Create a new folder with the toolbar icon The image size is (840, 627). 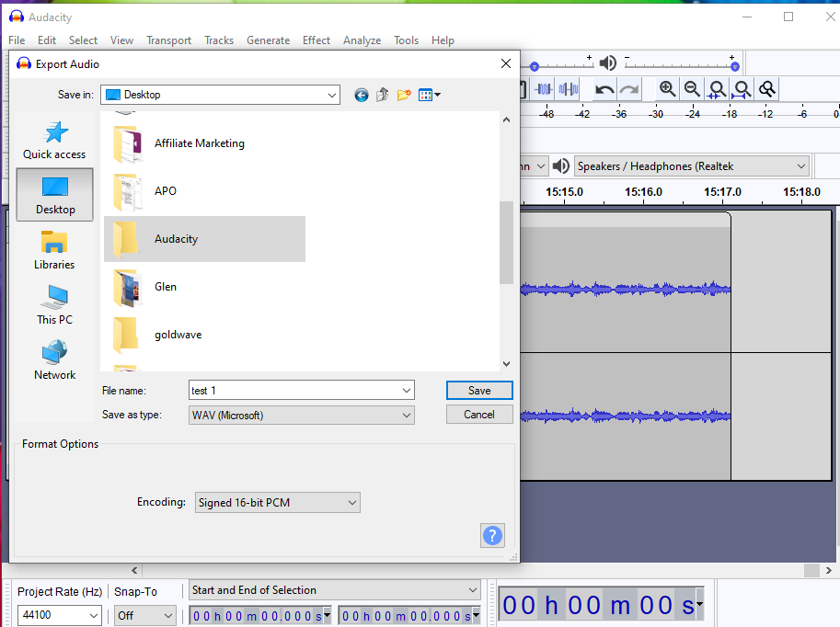tap(404, 96)
